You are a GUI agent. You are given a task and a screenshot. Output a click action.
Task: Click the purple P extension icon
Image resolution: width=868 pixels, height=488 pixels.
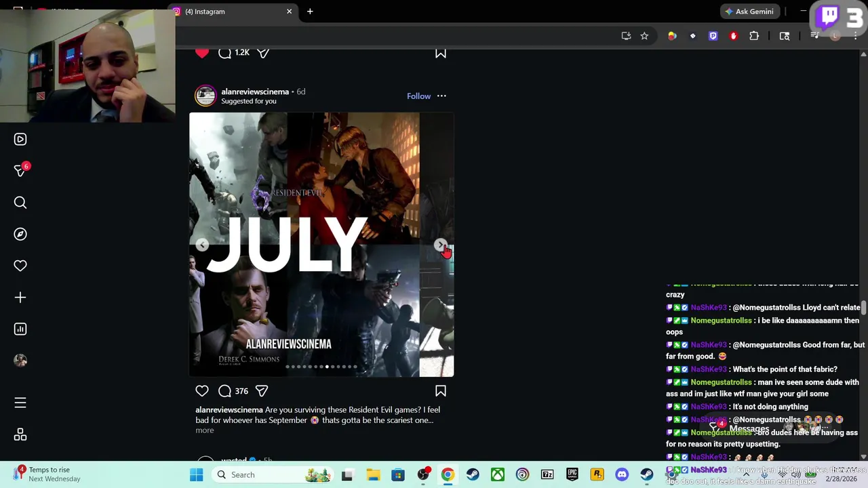pyautogui.click(x=713, y=36)
